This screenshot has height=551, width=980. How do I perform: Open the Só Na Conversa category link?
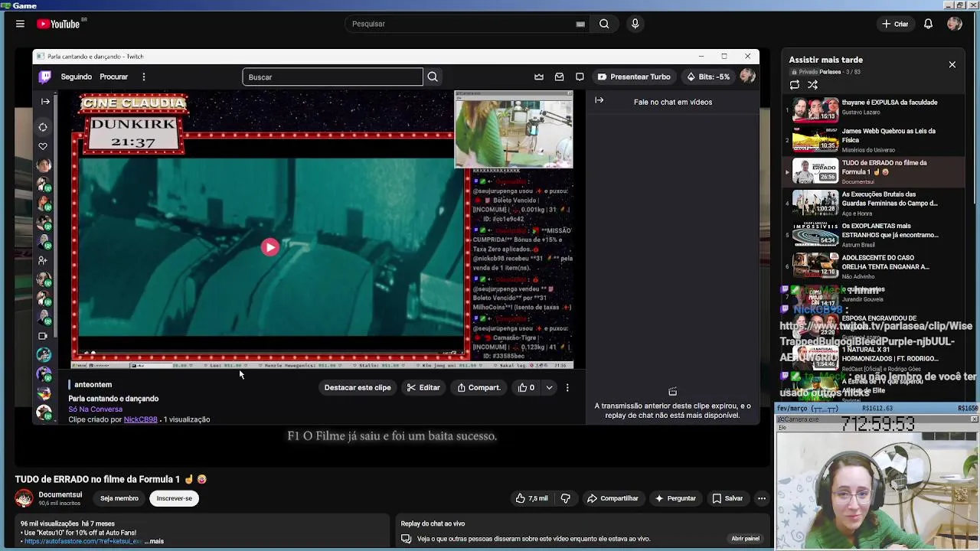tap(95, 409)
